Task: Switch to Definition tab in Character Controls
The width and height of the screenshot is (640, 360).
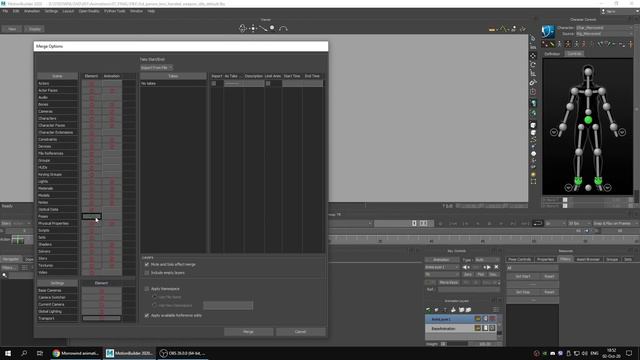Action: pyautogui.click(x=552, y=54)
